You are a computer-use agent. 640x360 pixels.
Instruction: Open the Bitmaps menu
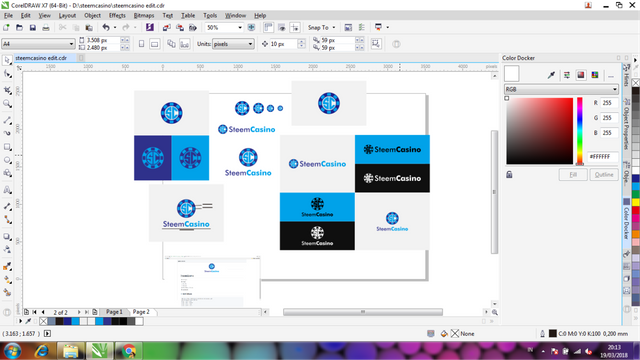(x=144, y=16)
